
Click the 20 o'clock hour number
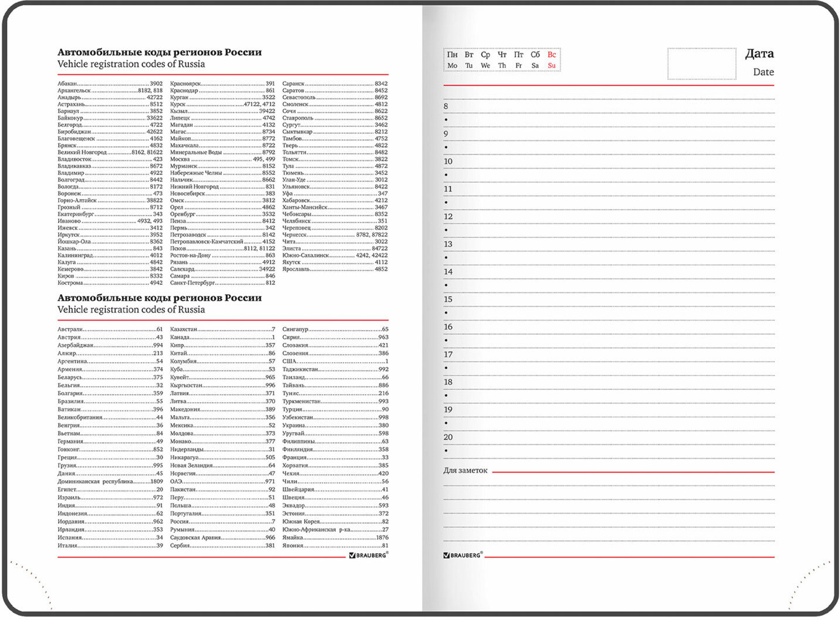pyautogui.click(x=448, y=437)
